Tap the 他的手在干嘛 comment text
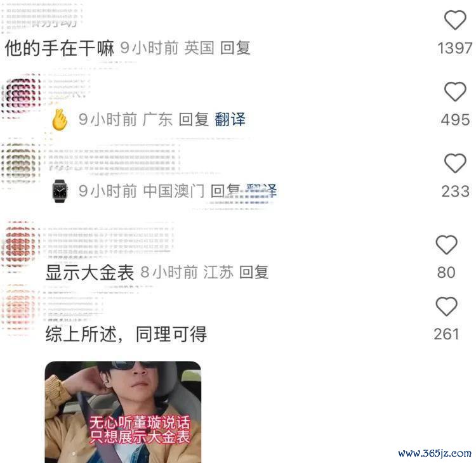 click(x=60, y=48)
